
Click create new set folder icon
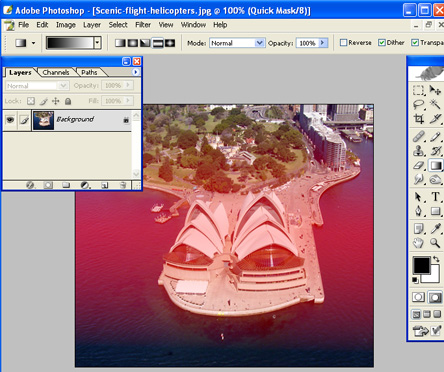(x=66, y=185)
